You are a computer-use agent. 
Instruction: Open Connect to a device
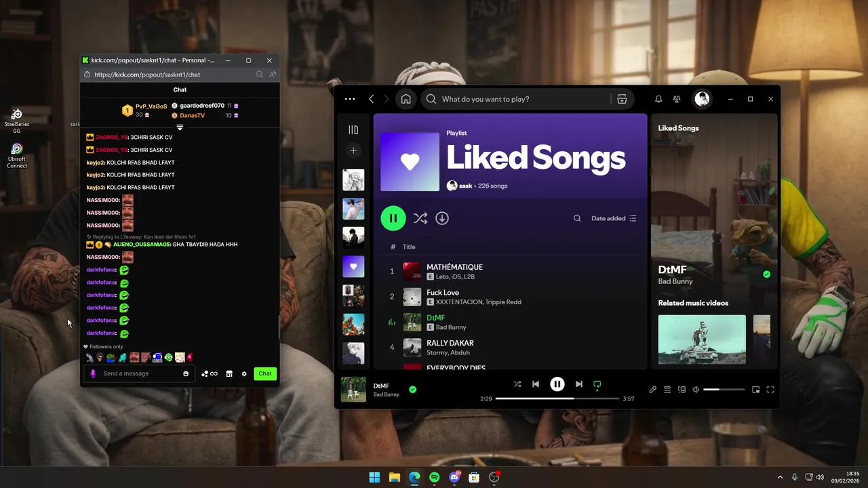pyautogui.click(x=682, y=390)
